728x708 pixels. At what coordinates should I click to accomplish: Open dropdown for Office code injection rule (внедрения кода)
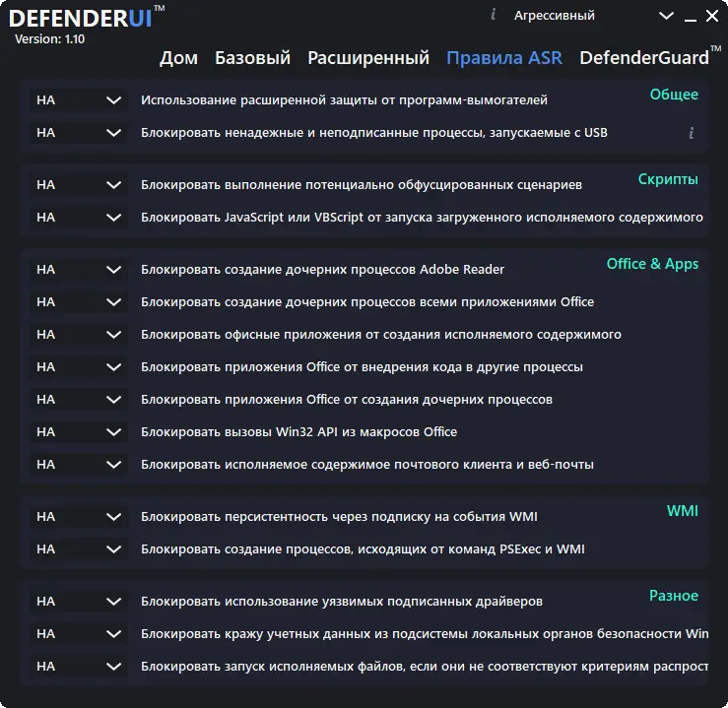click(79, 367)
